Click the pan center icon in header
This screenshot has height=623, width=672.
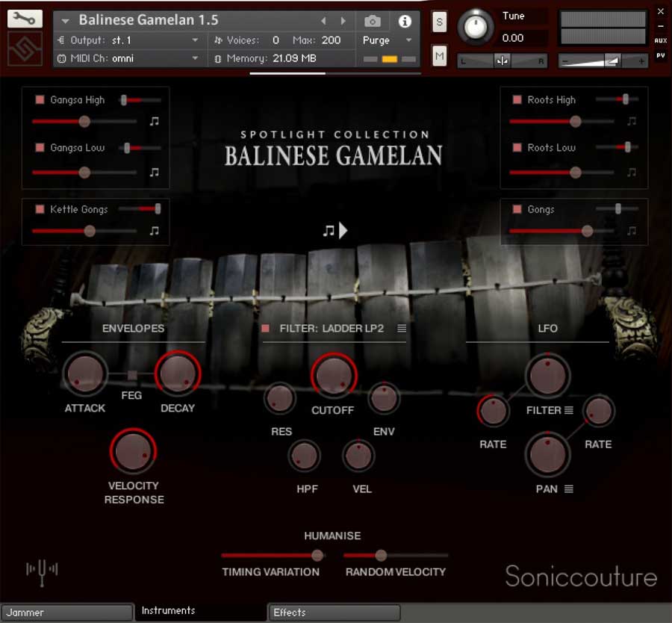pos(502,61)
